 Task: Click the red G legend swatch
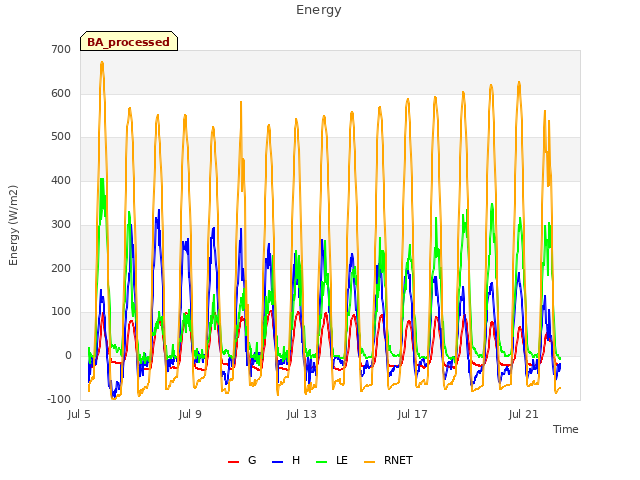tap(233, 462)
